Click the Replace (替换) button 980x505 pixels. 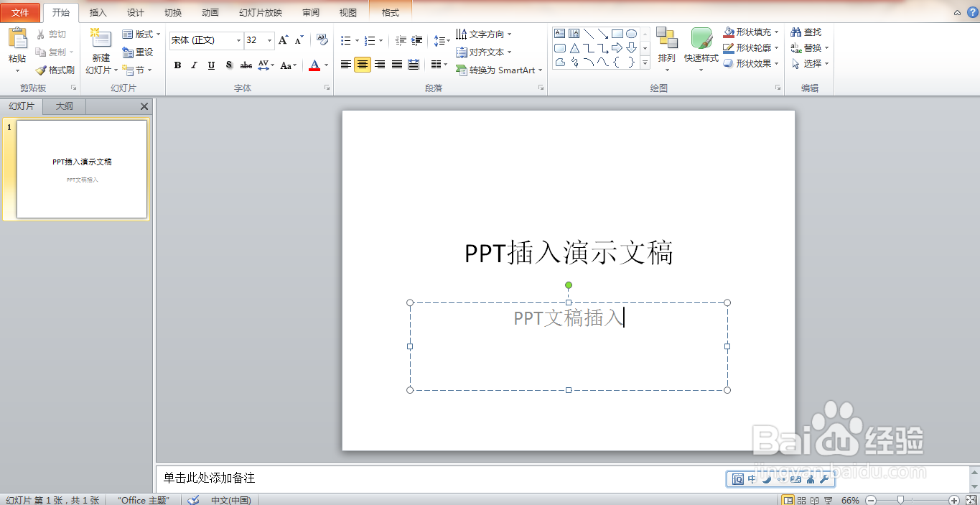point(809,48)
